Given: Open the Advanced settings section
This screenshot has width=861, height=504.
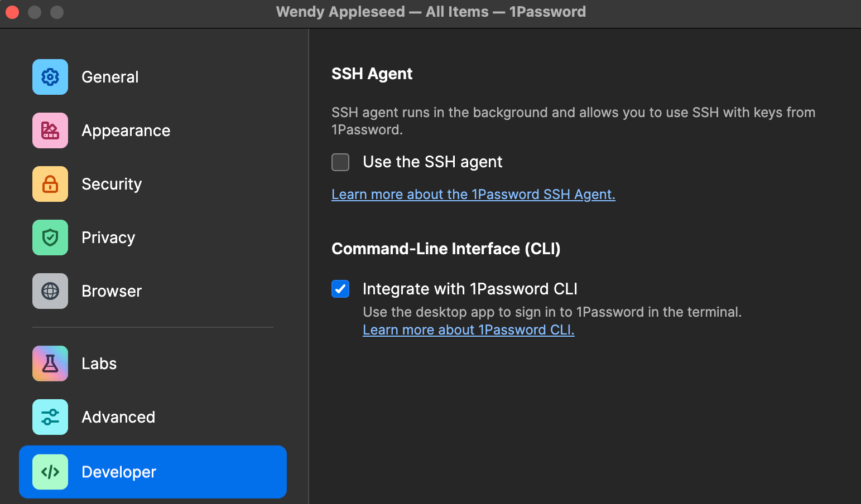Looking at the screenshot, I should point(118,416).
